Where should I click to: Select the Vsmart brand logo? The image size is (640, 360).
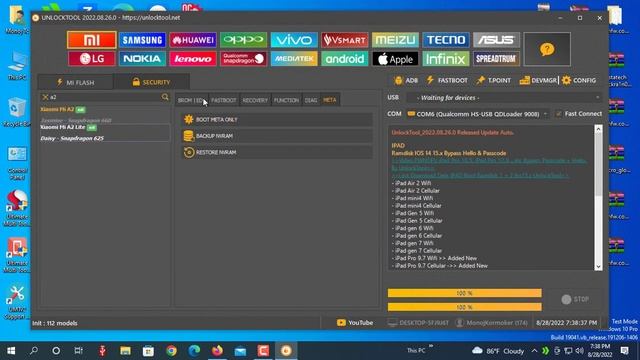[x=345, y=40]
